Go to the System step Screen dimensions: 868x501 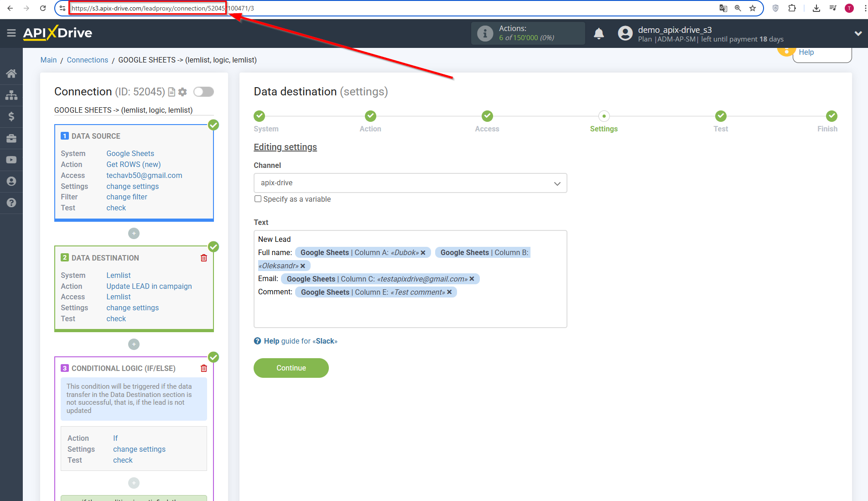point(259,116)
